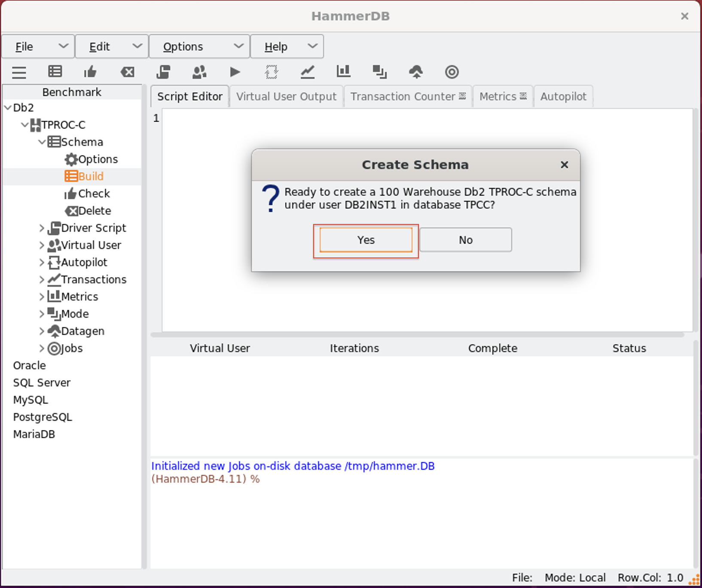Click the "Mode: Local" status bar entry
702x588 pixels.
[575, 578]
